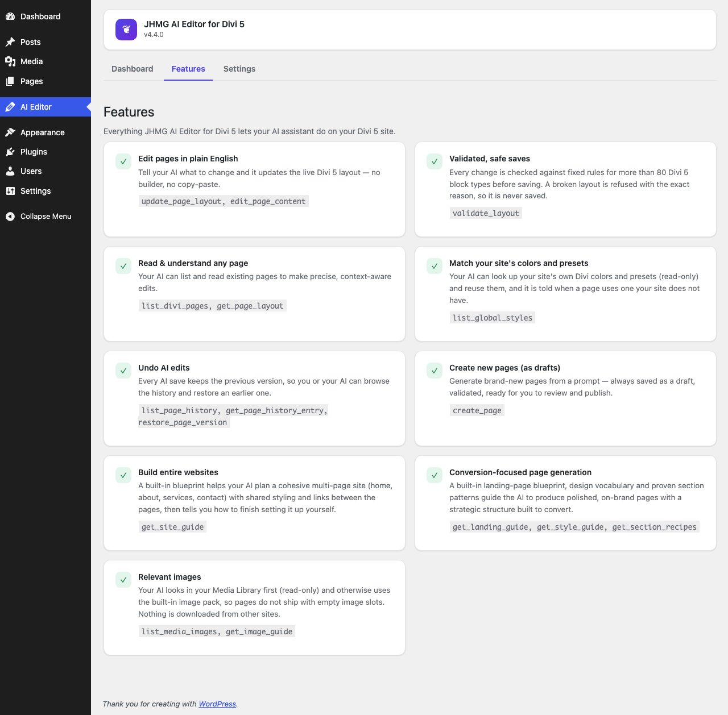Click checkmark icon on Relevant images card
Image resolution: width=728 pixels, height=715 pixels.
123,580
